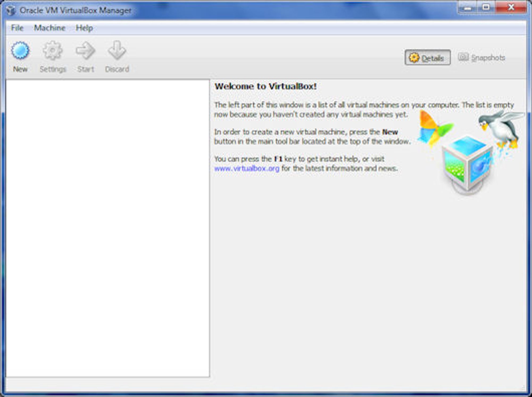Visit the www.virtualbox.org link

(247, 168)
